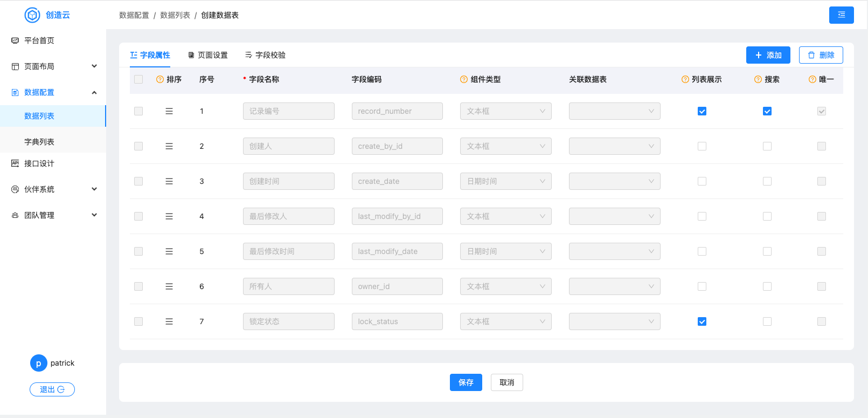Click the 伙伴系统 sidebar icon
The height and width of the screenshot is (418, 868).
click(15, 189)
